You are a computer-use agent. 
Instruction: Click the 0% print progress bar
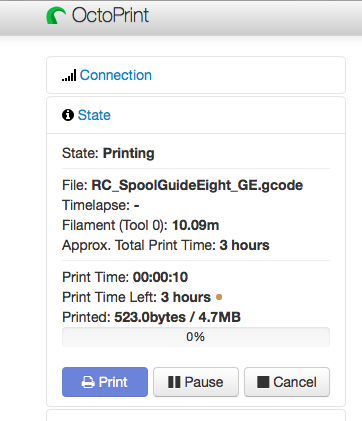click(196, 337)
